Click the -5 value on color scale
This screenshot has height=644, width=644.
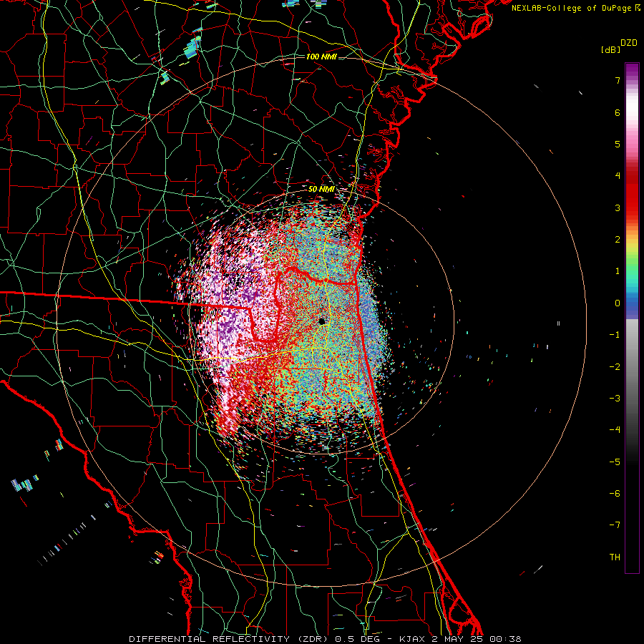coord(615,462)
